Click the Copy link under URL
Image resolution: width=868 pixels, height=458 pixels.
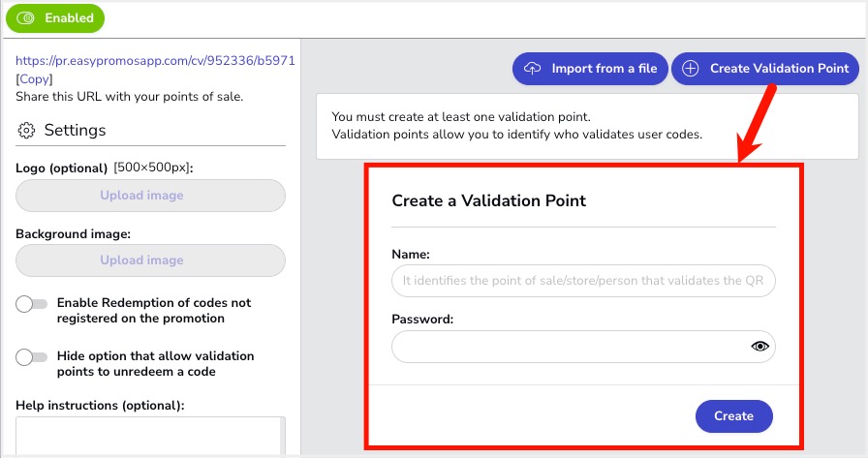point(34,79)
